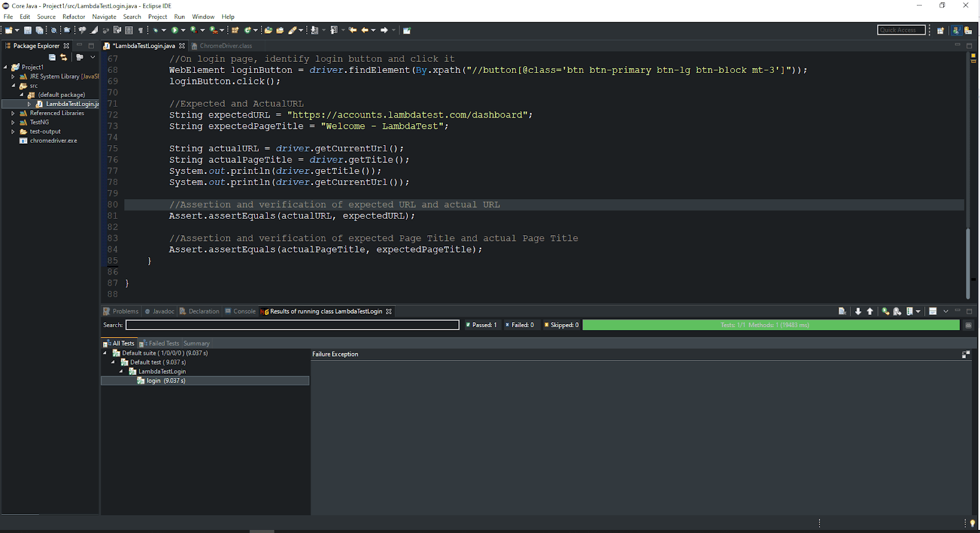Click the previous failure up arrow
The height and width of the screenshot is (533, 980).
[x=870, y=311]
